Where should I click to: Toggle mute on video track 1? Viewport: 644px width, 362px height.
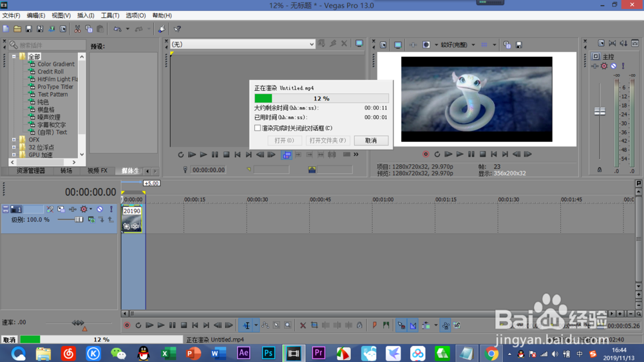point(100,209)
